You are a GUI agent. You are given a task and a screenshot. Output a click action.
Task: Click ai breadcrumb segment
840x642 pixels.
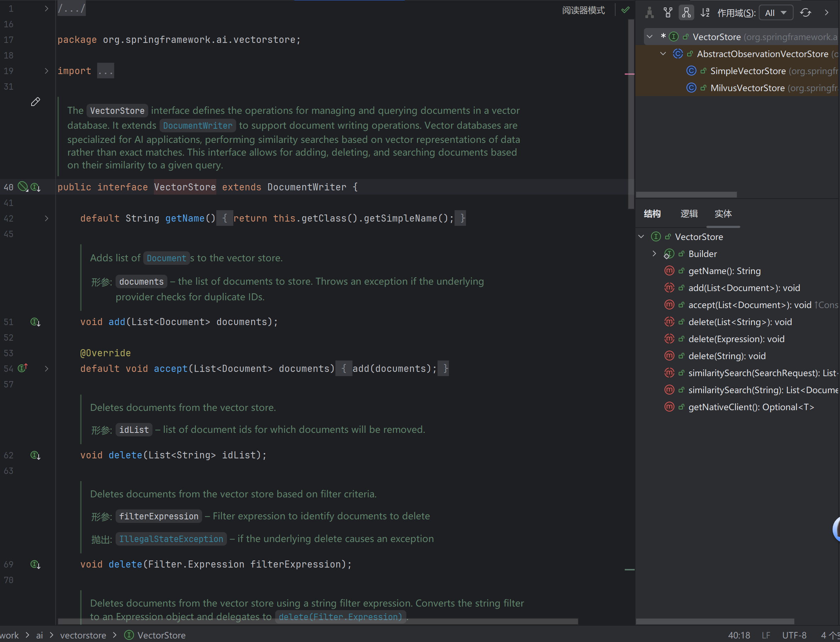39,635
